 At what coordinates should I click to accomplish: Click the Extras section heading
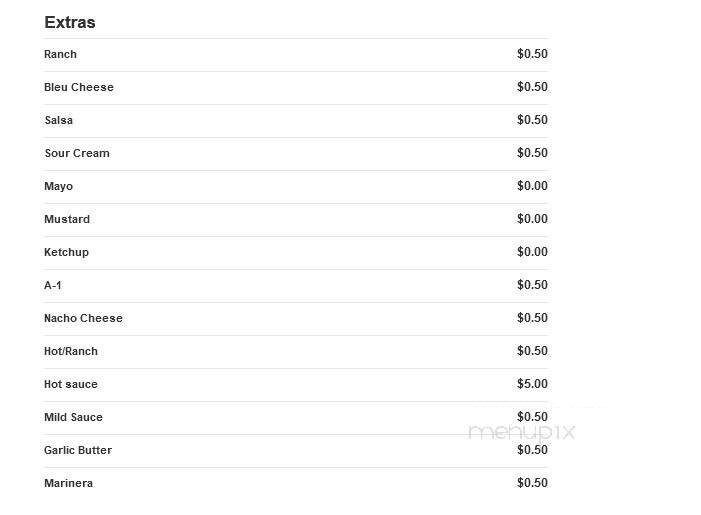point(70,22)
